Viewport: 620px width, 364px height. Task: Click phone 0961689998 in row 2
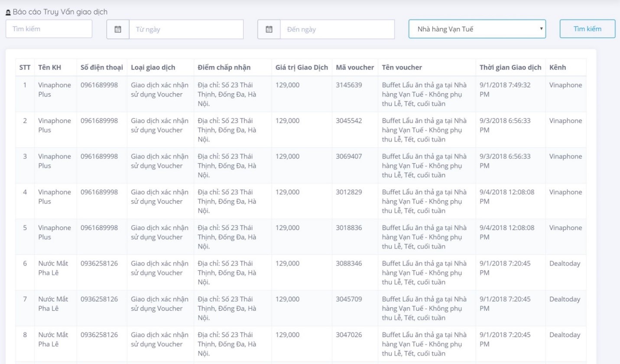pos(99,120)
